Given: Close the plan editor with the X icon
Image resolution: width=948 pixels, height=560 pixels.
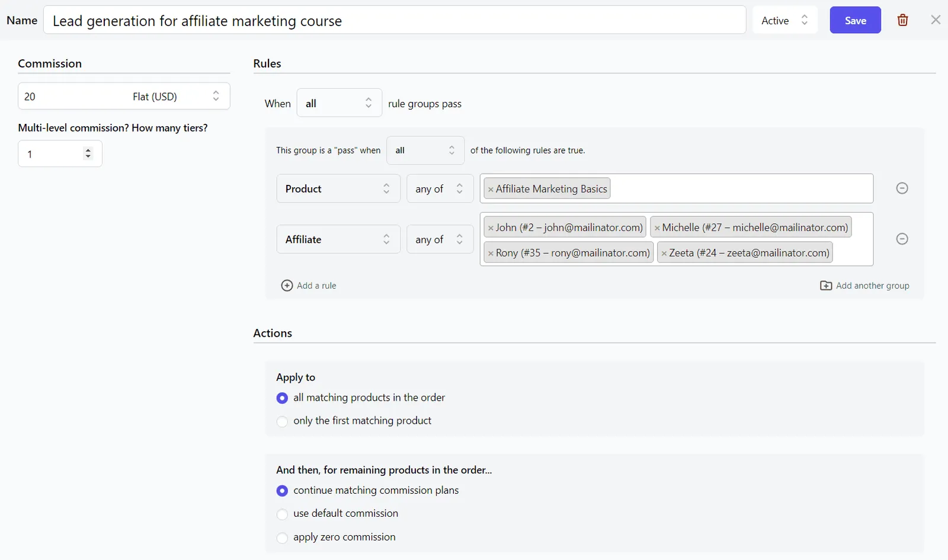Looking at the screenshot, I should [936, 20].
